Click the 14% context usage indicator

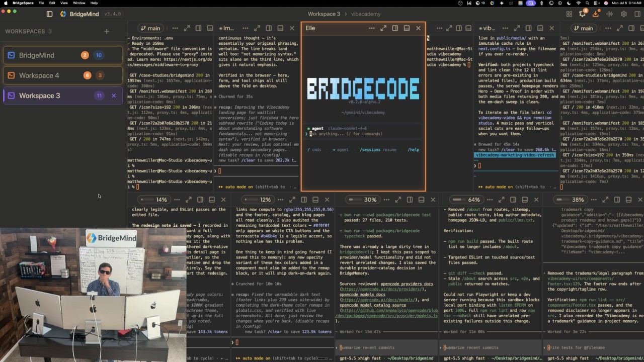click(x=154, y=200)
